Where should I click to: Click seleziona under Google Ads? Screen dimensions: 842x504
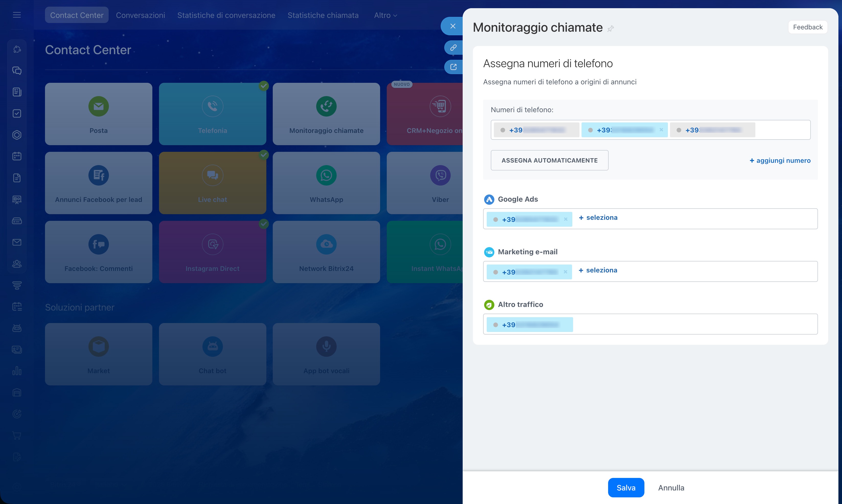pyautogui.click(x=598, y=218)
